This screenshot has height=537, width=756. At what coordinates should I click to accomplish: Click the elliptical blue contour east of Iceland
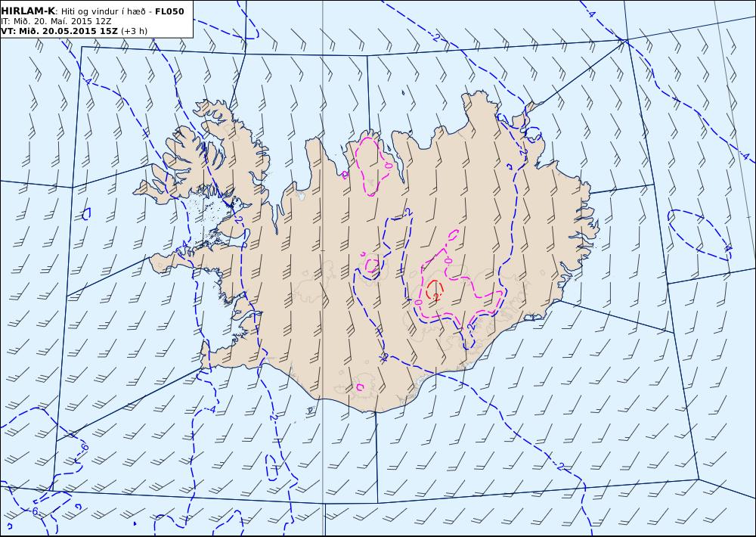(x=699, y=234)
